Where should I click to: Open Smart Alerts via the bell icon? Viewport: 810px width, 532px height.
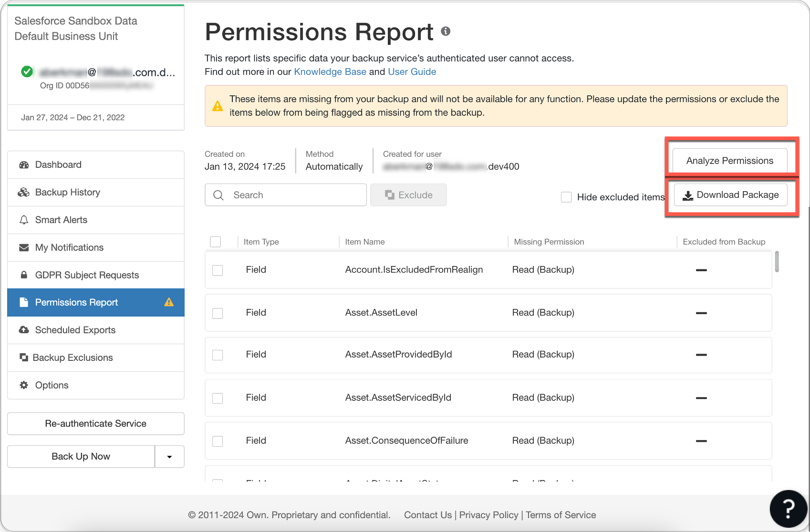24,220
